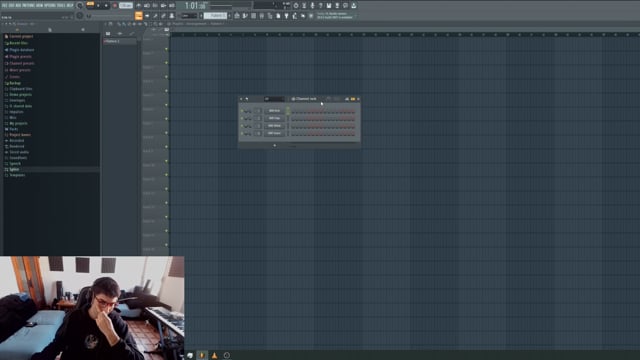Open the TOOLS menu

61,6
